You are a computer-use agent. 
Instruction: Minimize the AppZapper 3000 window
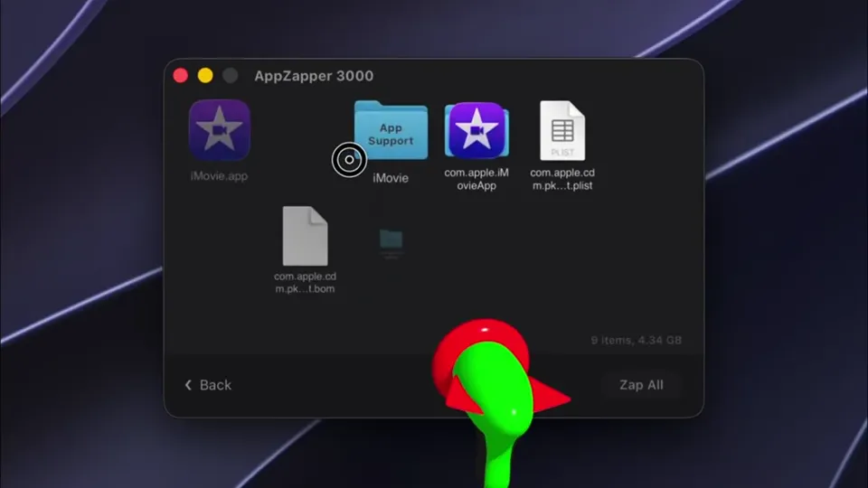tap(205, 75)
